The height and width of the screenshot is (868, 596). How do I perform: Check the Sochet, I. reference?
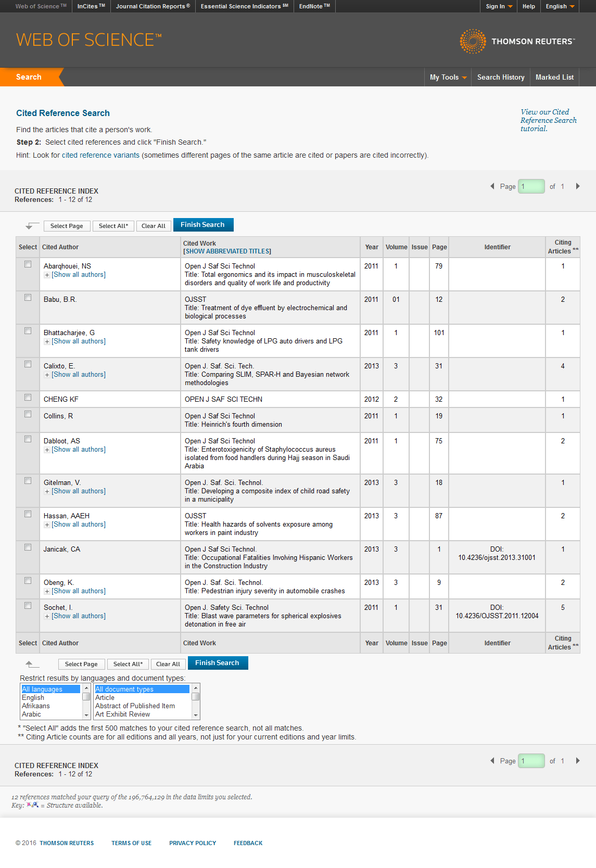point(28,606)
